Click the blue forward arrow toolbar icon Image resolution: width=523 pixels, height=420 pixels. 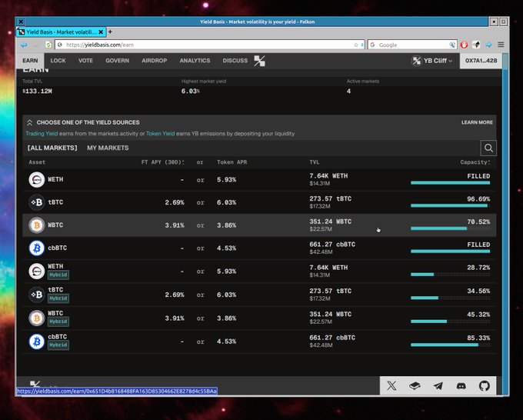pos(488,45)
